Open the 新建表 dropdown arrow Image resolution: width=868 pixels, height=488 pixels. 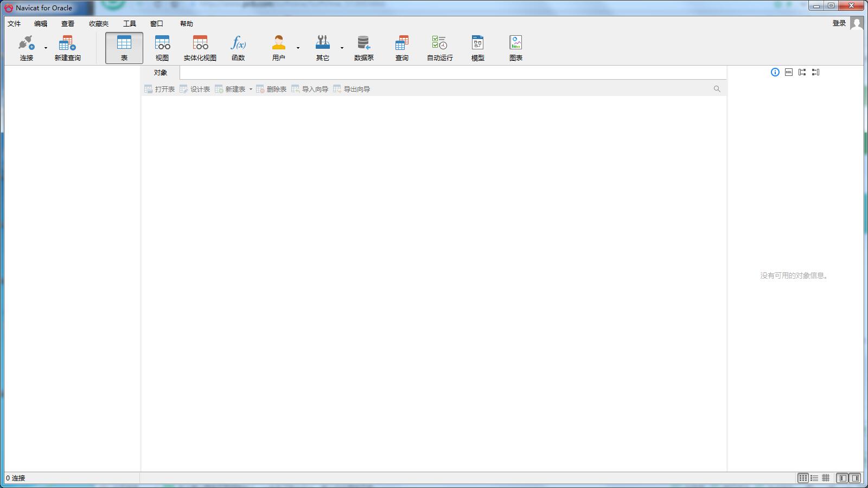click(x=251, y=89)
